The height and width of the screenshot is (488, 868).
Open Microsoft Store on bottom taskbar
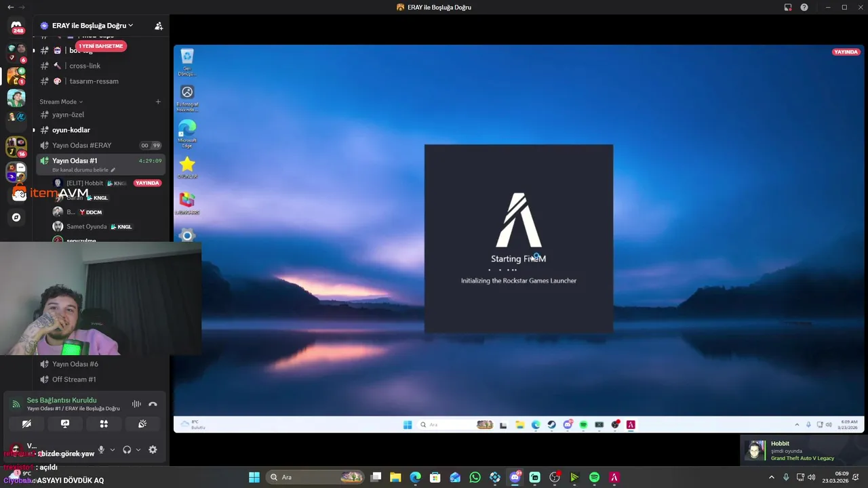[435, 477]
